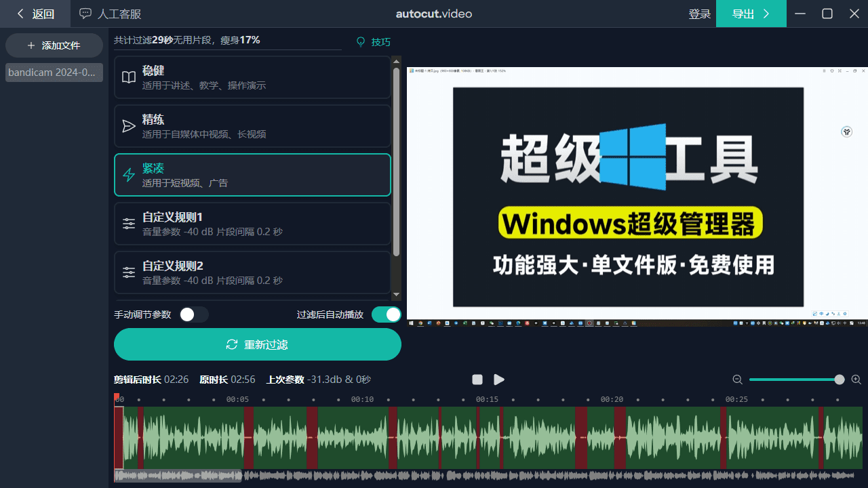Click the 添加文件 add file button
Viewport: 868px width, 488px height.
[x=54, y=45]
